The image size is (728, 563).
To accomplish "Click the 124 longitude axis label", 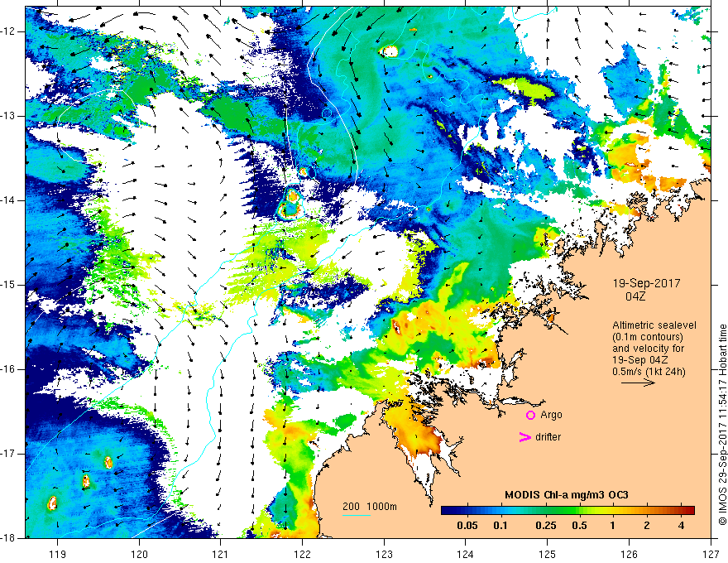I will [466, 554].
